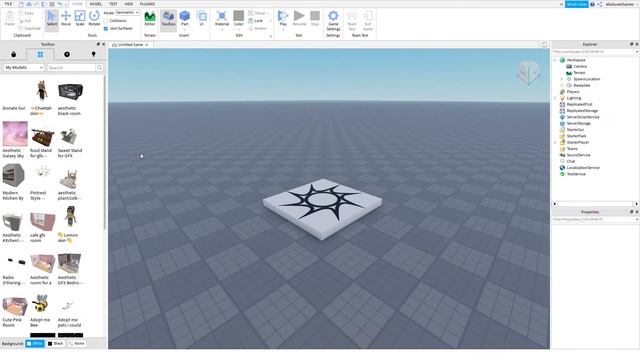Click the Duplicate button

coord(30,29)
